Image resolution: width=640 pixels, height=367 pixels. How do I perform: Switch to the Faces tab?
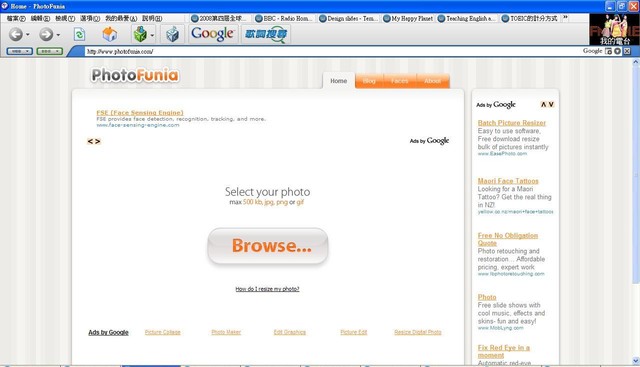click(x=400, y=81)
